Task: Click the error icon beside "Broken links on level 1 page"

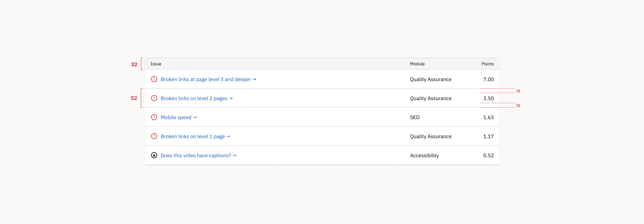Action: 154,136
